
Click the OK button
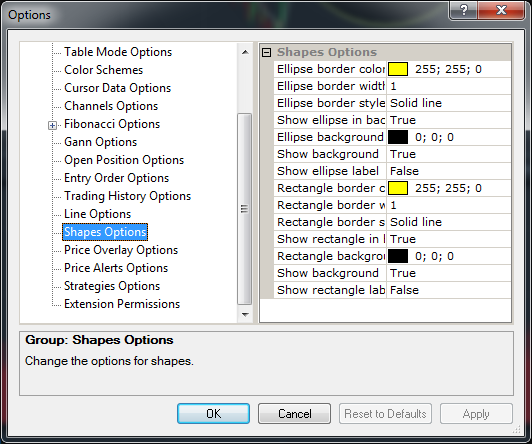click(x=213, y=413)
